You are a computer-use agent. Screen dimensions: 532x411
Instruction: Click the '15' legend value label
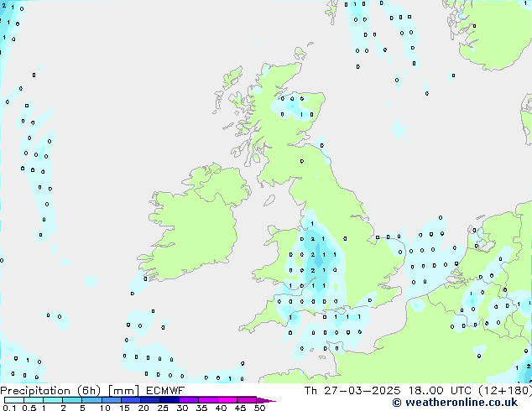[x=124, y=408]
